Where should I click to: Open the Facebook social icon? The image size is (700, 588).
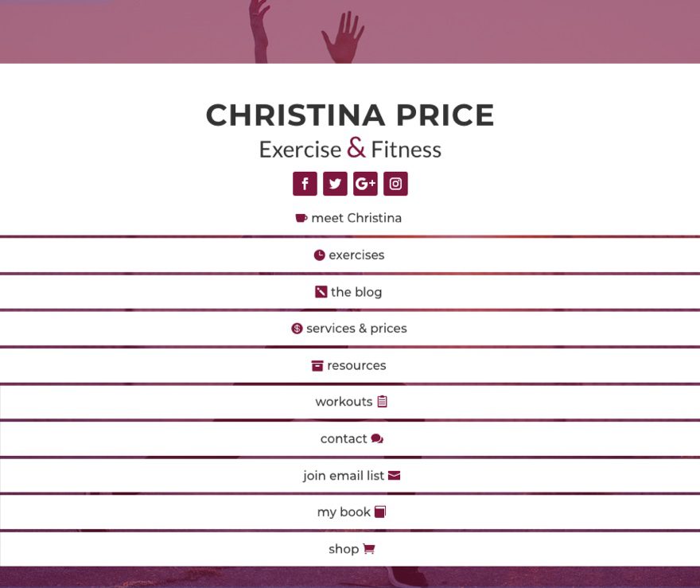pos(305,184)
